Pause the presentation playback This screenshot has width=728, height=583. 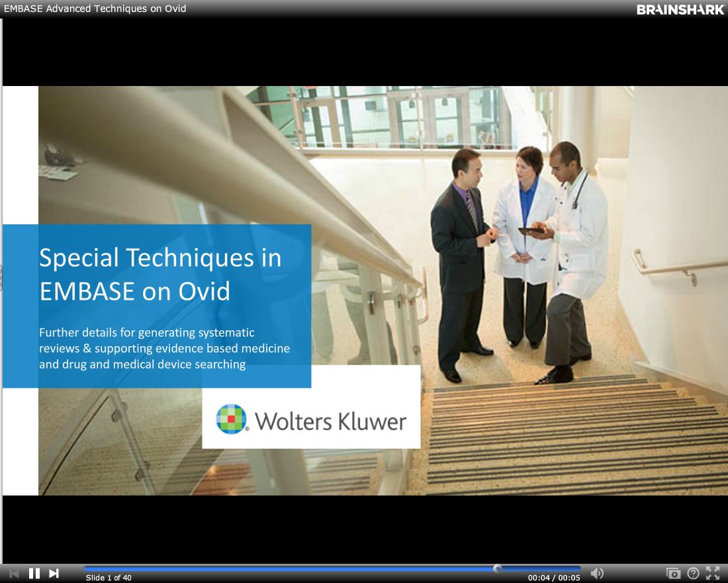[34, 573]
